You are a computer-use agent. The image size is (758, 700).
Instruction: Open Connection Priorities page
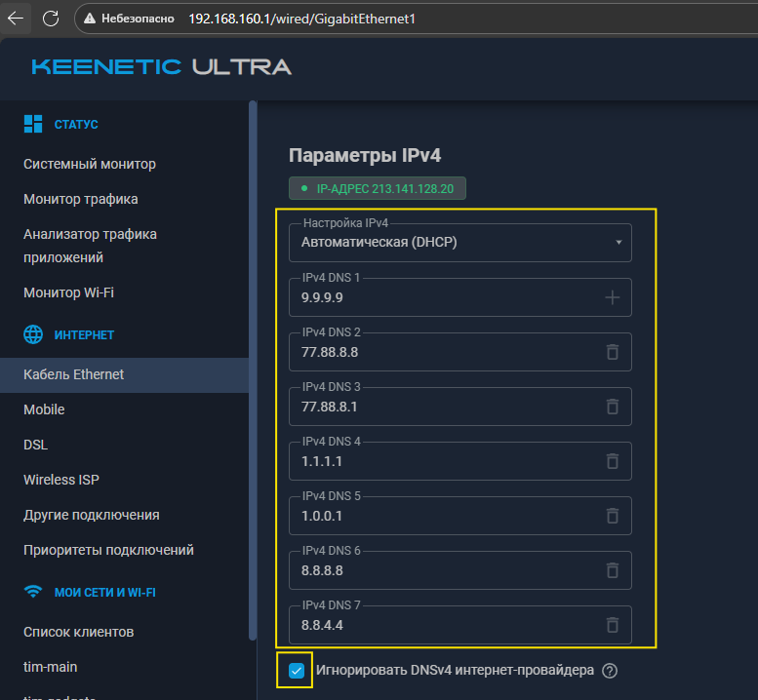coord(108,550)
